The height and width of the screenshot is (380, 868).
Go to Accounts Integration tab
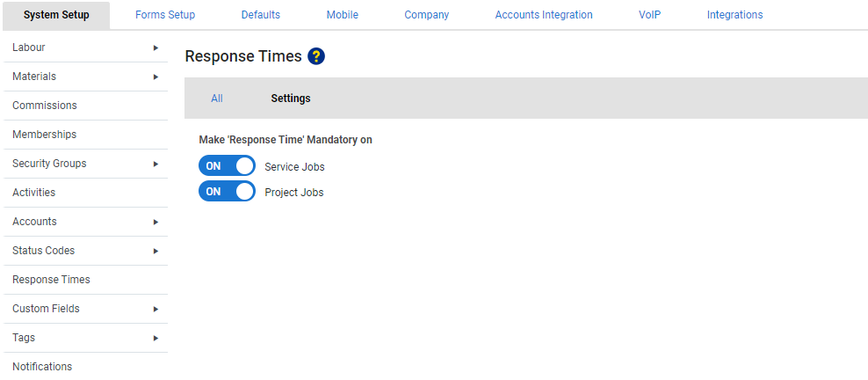pyautogui.click(x=544, y=15)
